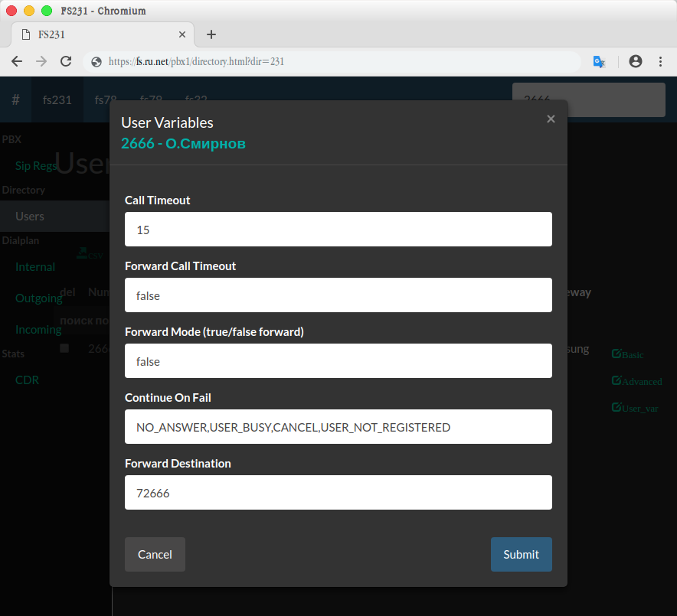Click the Advanced edit link

pyautogui.click(x=636, y=381)
